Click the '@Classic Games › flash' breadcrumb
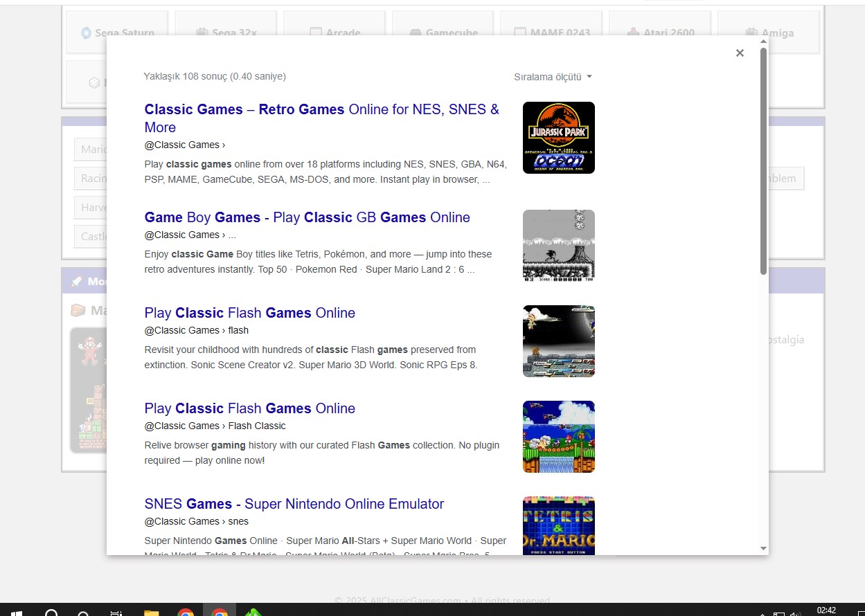Viewport: 865px width, 616px height. (196, 330)
